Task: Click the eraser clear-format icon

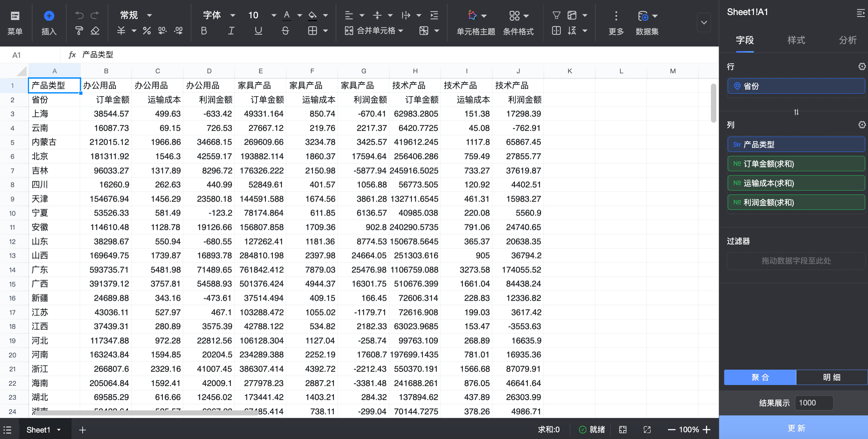Action: [x=95, y=31]
